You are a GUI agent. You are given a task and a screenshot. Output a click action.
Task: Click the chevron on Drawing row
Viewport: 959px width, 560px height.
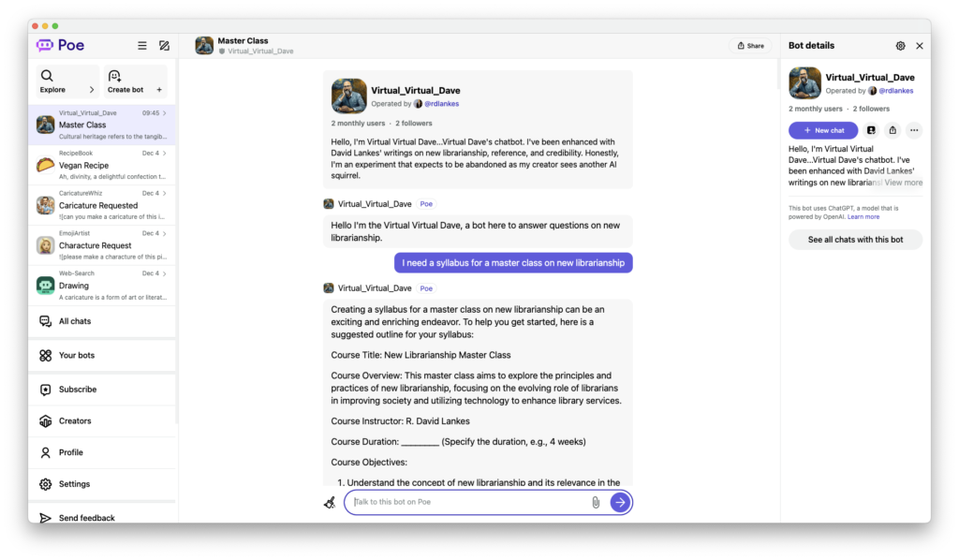tap(165, 273)
